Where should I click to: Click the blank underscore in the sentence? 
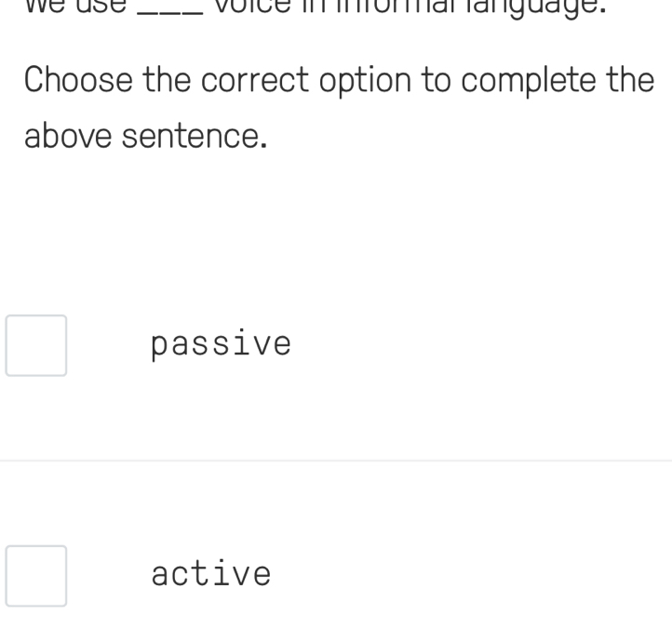point(168,7)
